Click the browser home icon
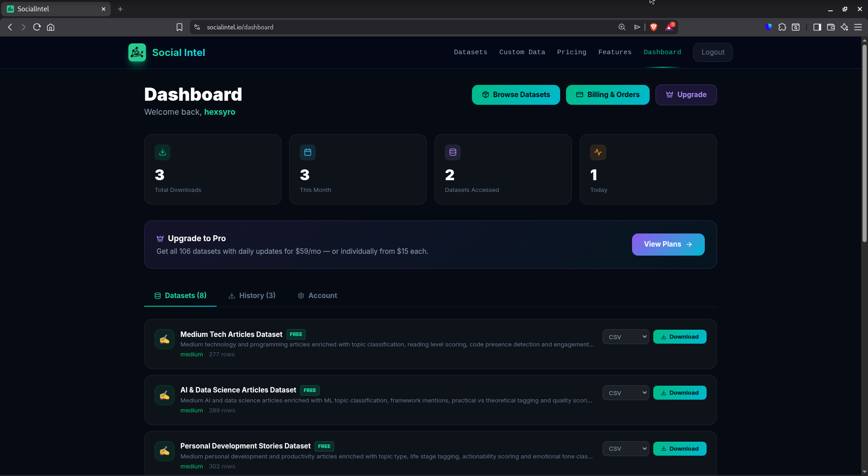Image resolution: width=868 pixels, height=476 pixels. pos(51,27)
